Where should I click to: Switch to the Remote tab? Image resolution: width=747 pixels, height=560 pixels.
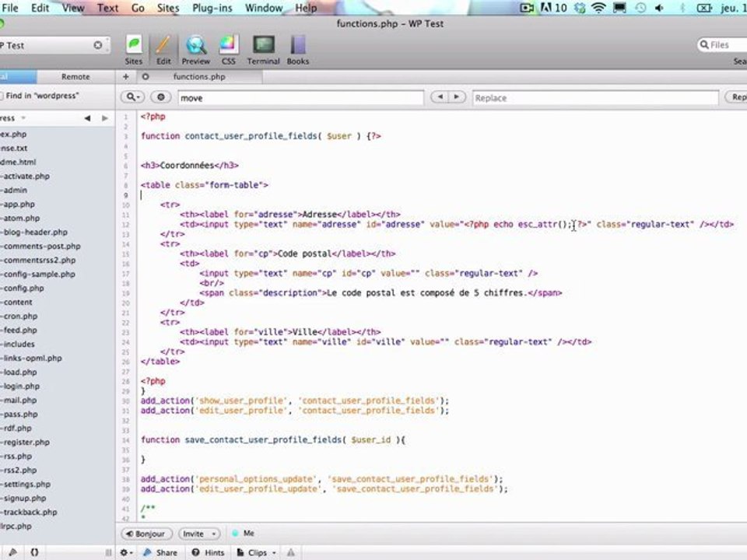click(x=75, y=77)
